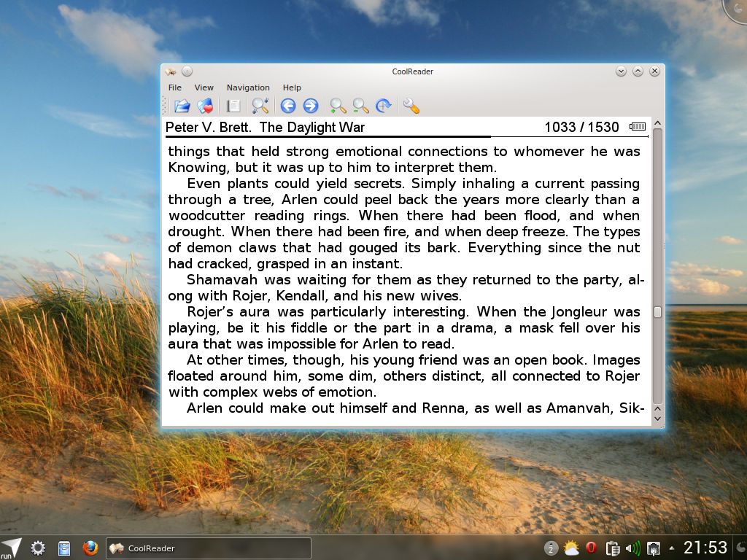
Task: Click the word 'Kendall,' in the text
Action: (301, 296)
